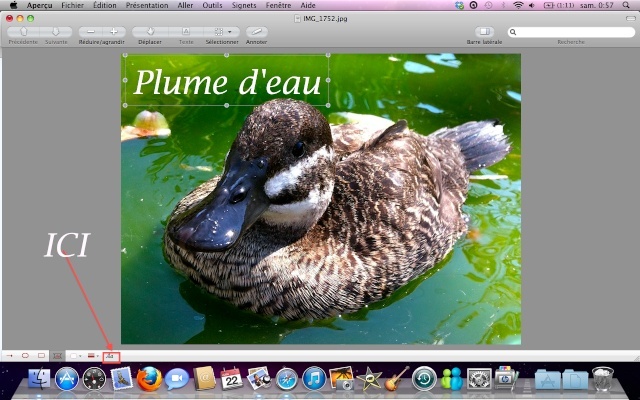
Task: Go to the Suivante page
Action: coord(56,32)
